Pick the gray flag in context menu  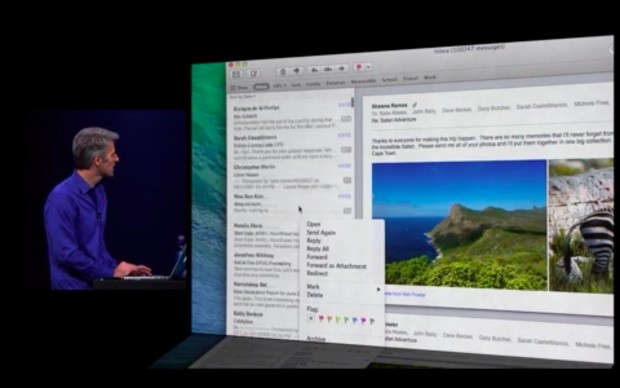tap(372, 321)
